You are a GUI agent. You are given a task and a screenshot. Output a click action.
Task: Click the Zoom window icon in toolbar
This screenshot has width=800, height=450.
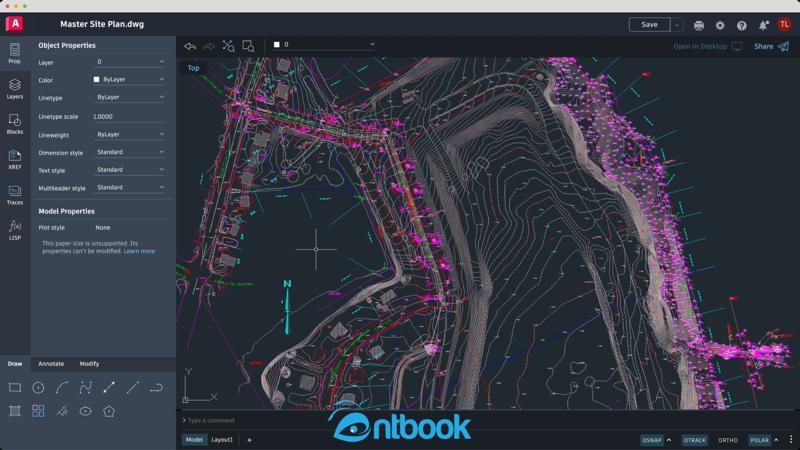click(x=248, y=46)
